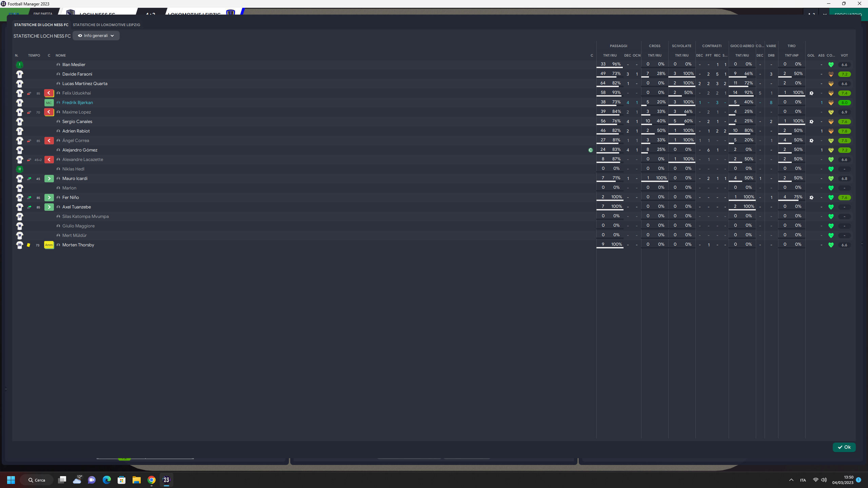Screen dimensions: 868x488
Task: Click Mert Müldür's name in the list
Action: (x=74, y=235)
